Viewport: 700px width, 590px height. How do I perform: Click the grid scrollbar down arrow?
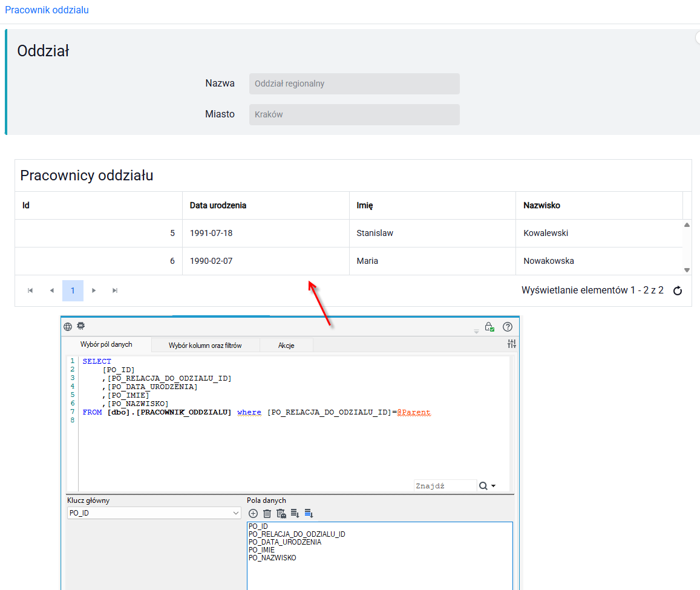pyautogui.click(x=687, y=270)
